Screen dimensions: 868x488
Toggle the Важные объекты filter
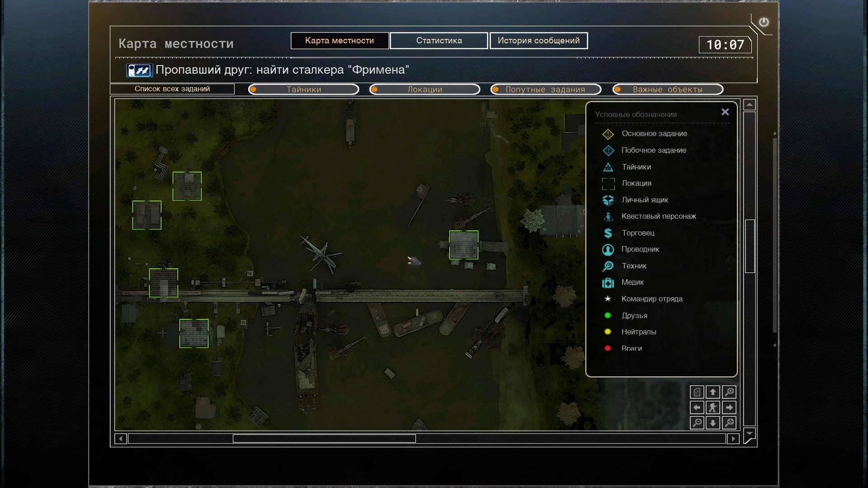668,89
